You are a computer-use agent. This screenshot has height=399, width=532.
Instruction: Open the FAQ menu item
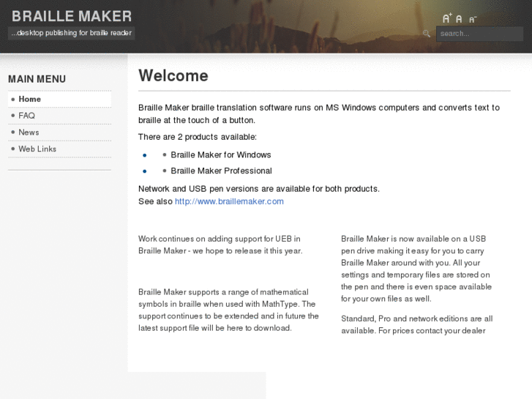(x=60, y=116)
